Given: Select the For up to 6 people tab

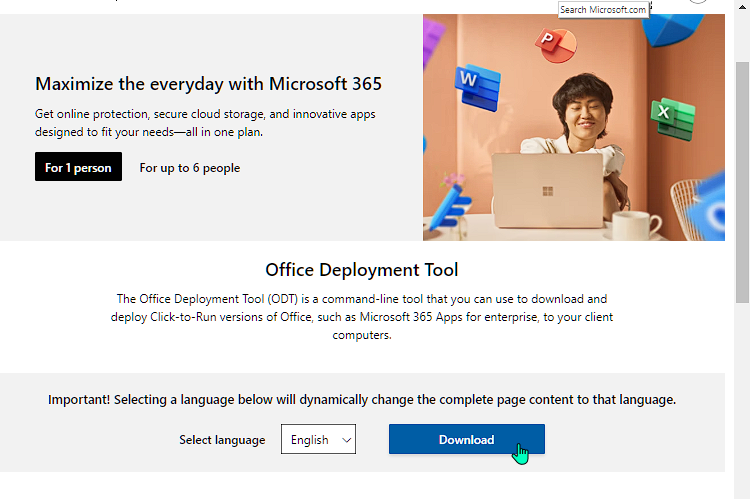Looking at the screenshot, I should tap(189, 168).
